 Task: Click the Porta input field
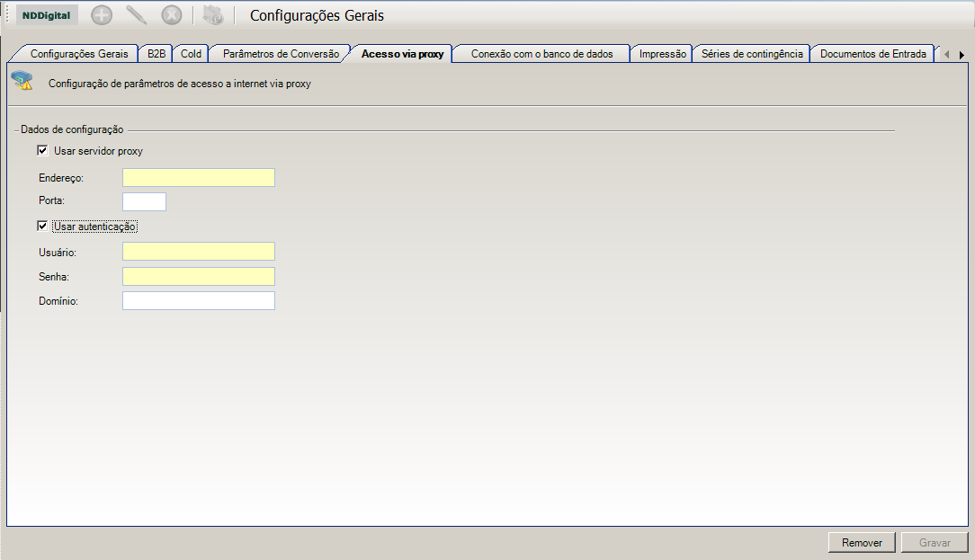click(144, 201)
